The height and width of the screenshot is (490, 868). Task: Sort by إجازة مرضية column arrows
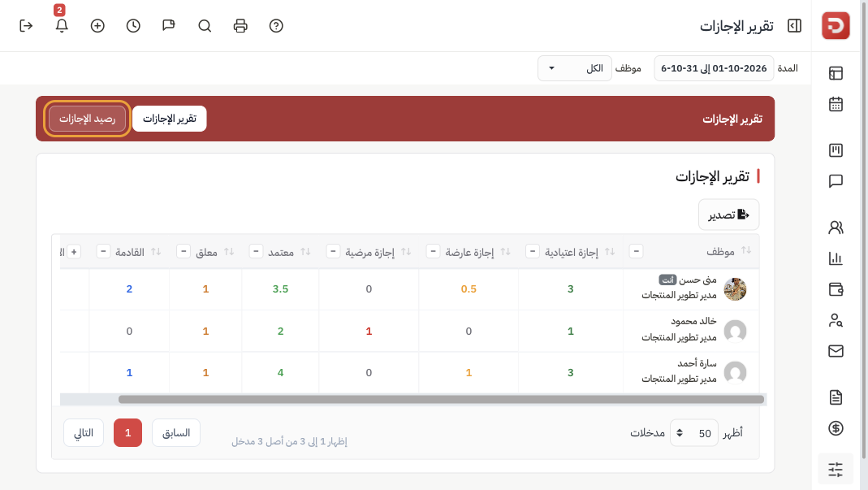coord(406,252)
